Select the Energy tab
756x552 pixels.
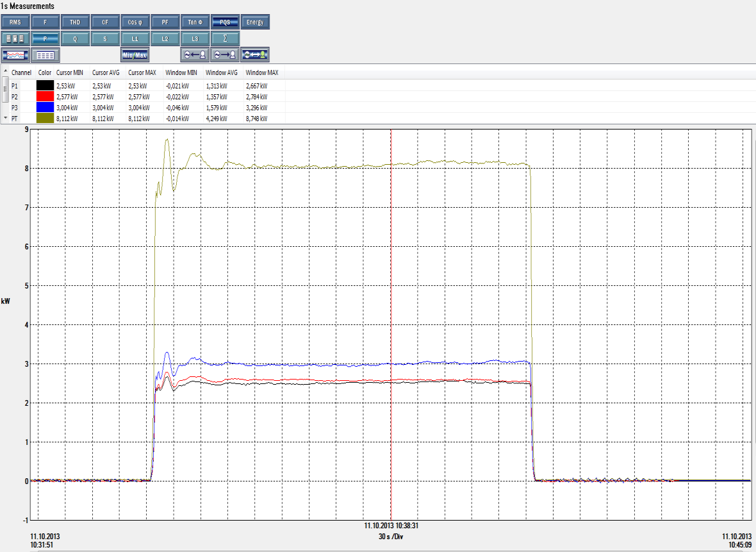click(x=254, y=22)
